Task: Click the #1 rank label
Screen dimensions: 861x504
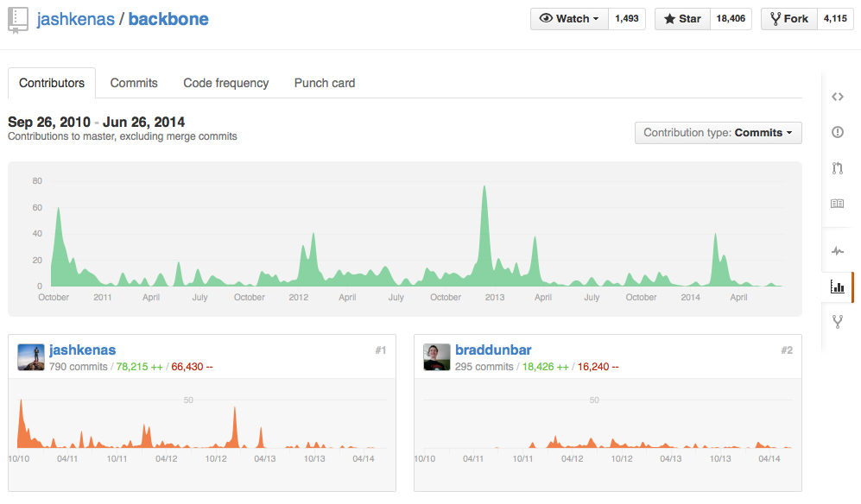Action: pos(381,350)
